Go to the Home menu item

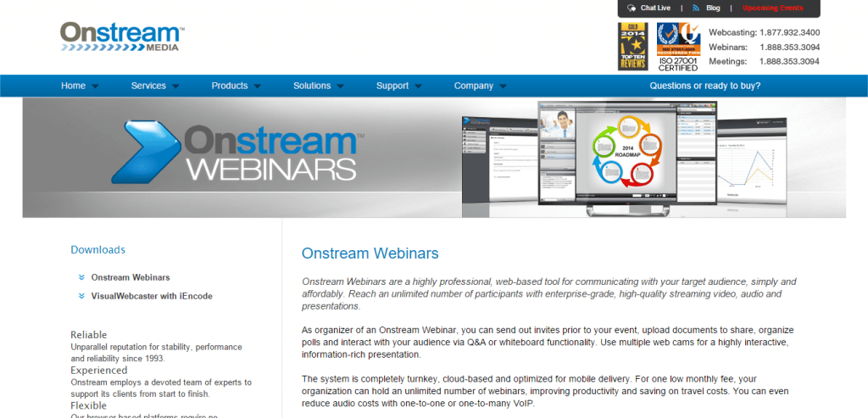73,86
